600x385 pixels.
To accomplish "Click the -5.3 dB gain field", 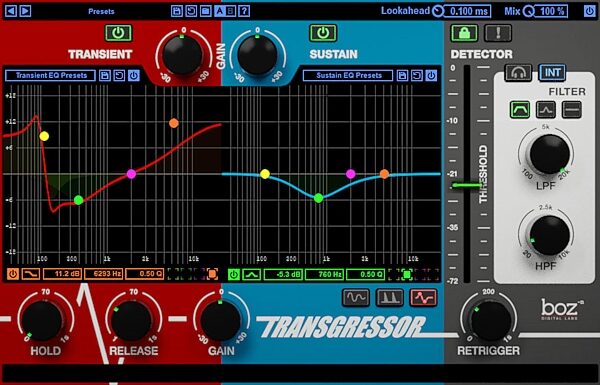I will [x=283, y=274].
